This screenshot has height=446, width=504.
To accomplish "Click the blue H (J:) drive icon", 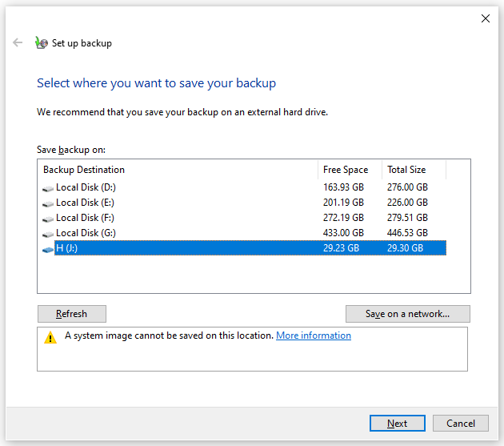I will [x=48, y=249].
